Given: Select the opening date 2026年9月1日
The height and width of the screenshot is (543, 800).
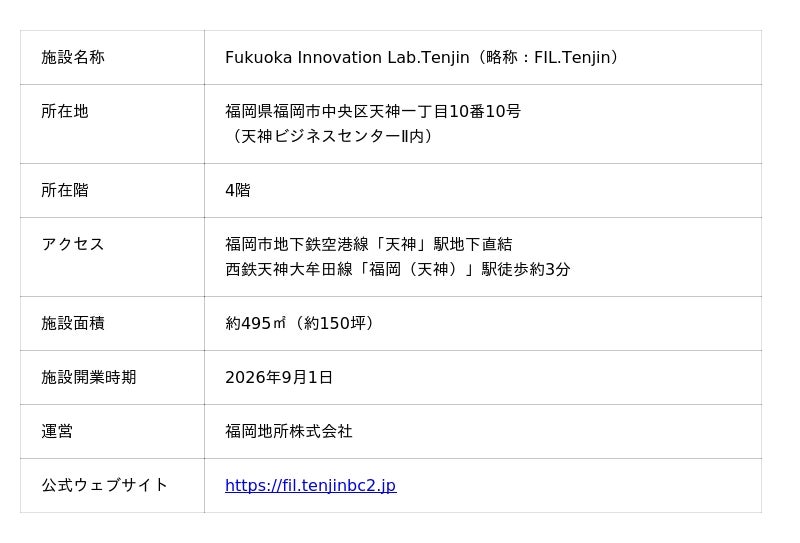Looking at the screenshot, I should pos(279,377).
